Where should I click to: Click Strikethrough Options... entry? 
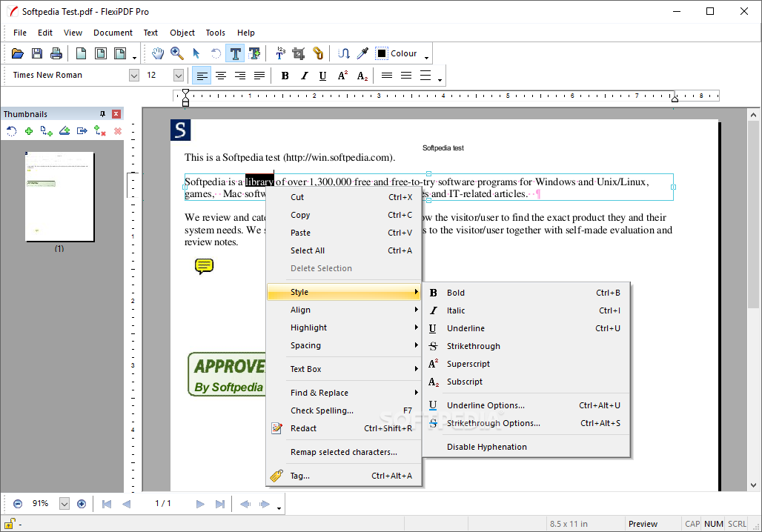(526, 423)
